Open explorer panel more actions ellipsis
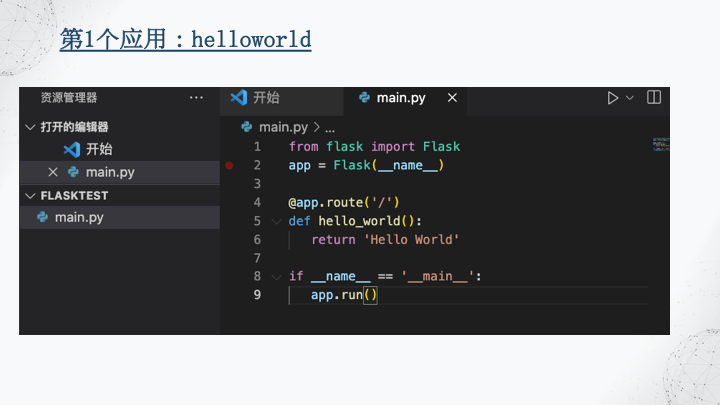 click(196, 98)
